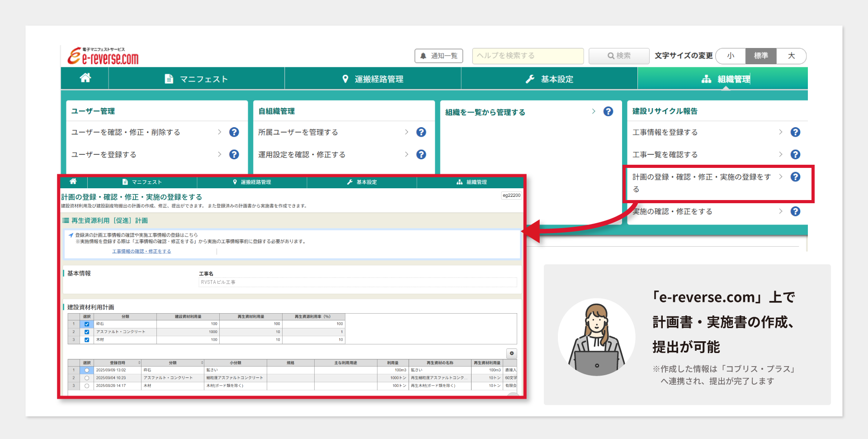Toggle the 砕石 row checkbox

(x=87, y=324)
